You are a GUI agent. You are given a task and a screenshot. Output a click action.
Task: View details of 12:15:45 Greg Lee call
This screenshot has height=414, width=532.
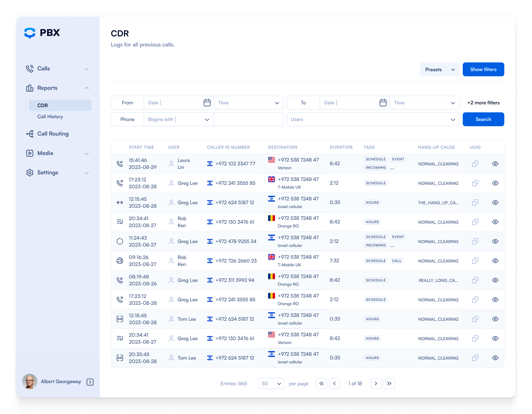point(495,202)
